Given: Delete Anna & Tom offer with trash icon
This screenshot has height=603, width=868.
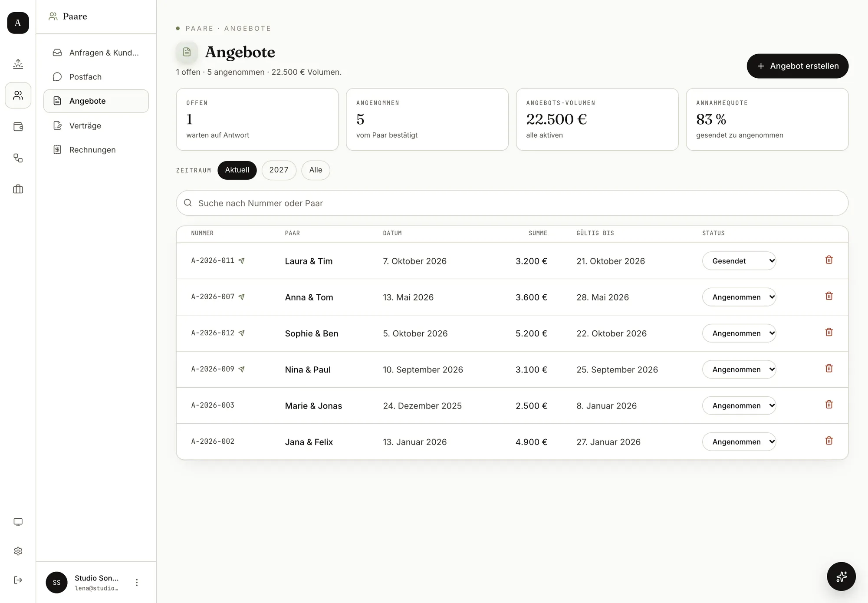Looking at the screenshot, I should (x=829, y=296).
